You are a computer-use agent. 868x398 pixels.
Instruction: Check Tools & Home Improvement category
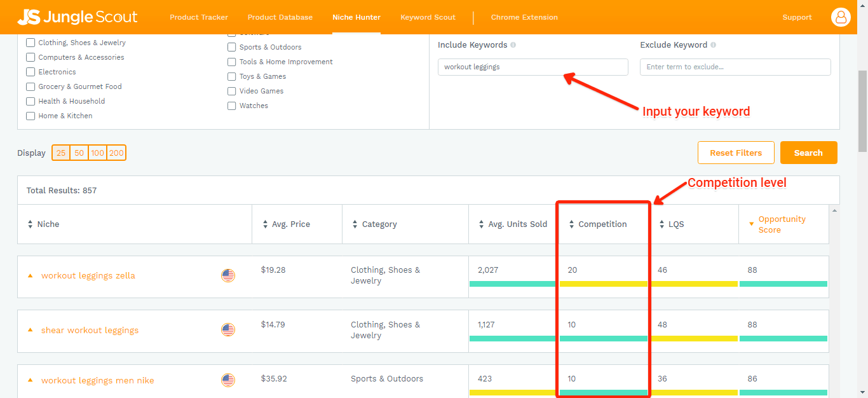point(232,62)
